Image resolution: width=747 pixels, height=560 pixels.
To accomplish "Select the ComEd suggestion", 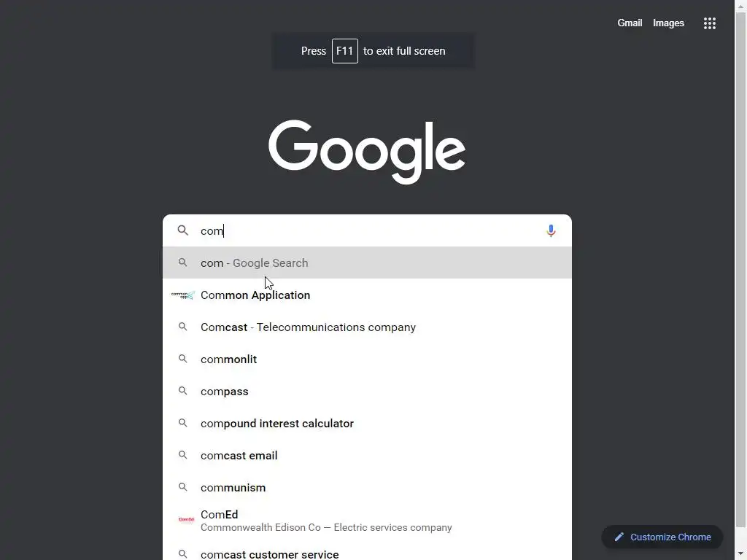I will click(x=367, y=521).
